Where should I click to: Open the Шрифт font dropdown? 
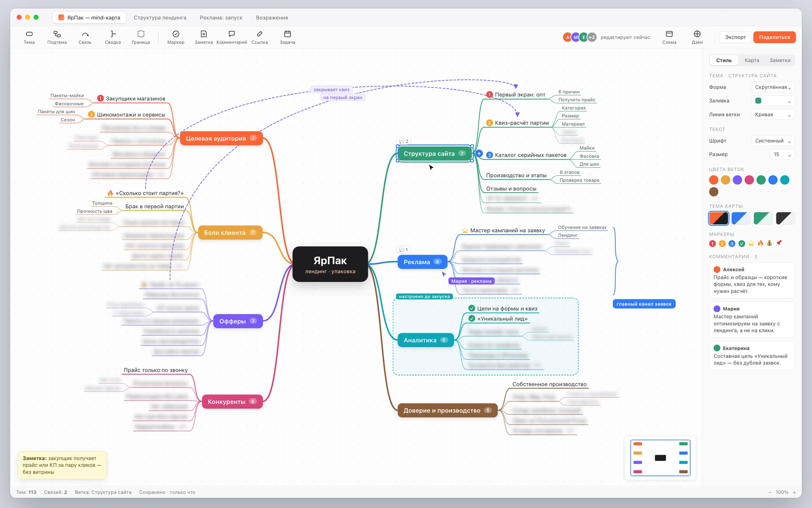[773, 141]
